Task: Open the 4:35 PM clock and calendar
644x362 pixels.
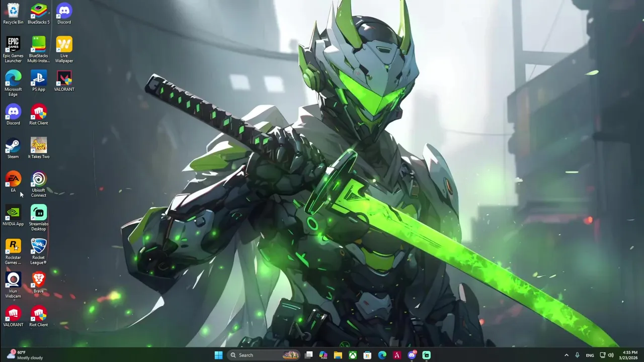Action: [x=628, y=355]
